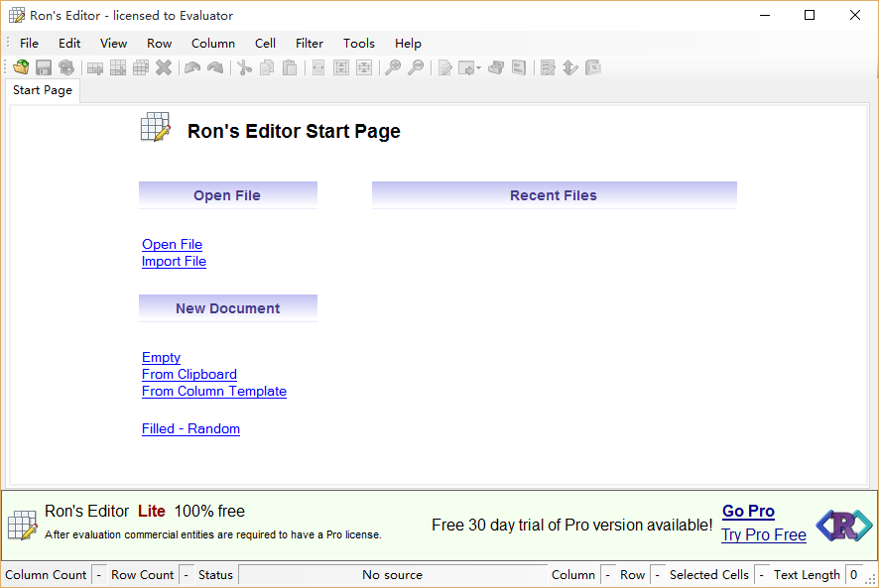Open the Column menu
879x588 pixels.
click(213, 44)
